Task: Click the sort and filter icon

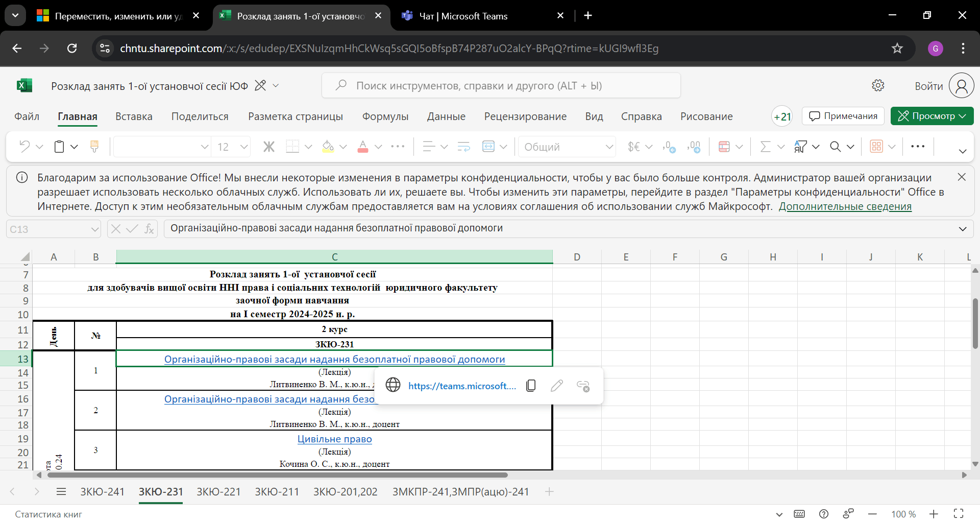Action: [x=800, y=147]
